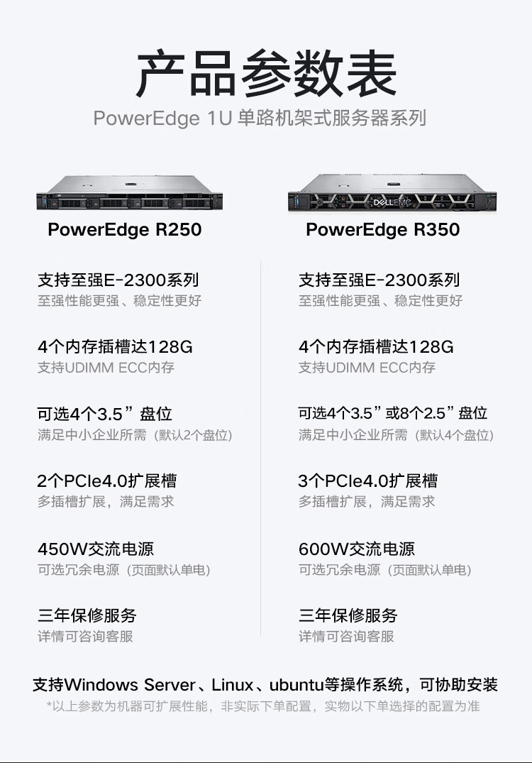
Task: Click 可选4个3.5” 盘位 under R250
Action: coord(105,414)
